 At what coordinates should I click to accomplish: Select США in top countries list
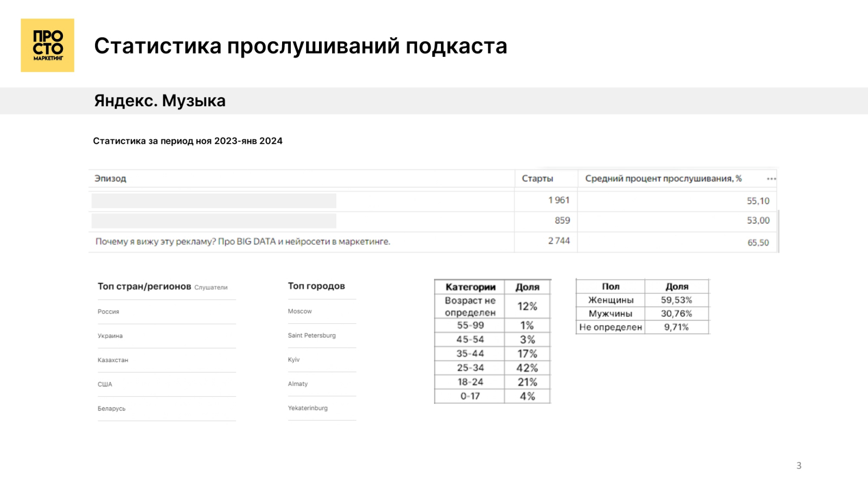pos(105,384)
